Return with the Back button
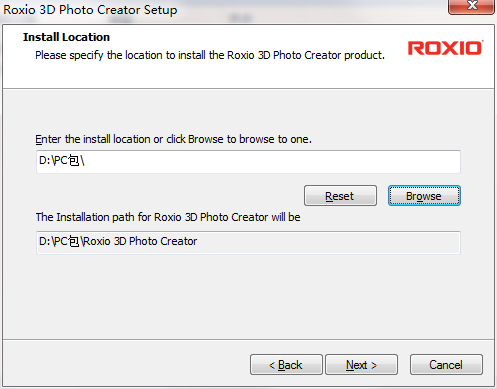 [286, 365]
